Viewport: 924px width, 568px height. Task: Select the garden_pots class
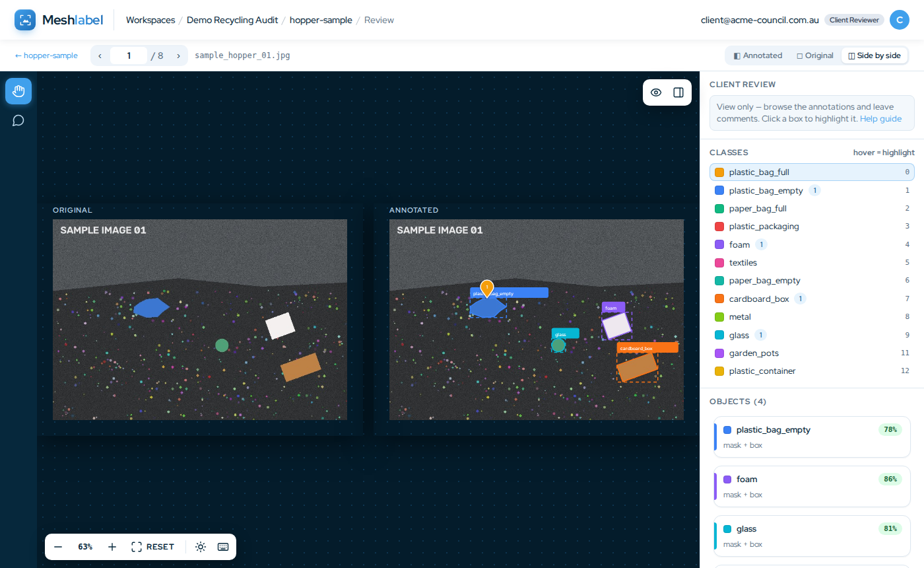click(x=812, y=353)
